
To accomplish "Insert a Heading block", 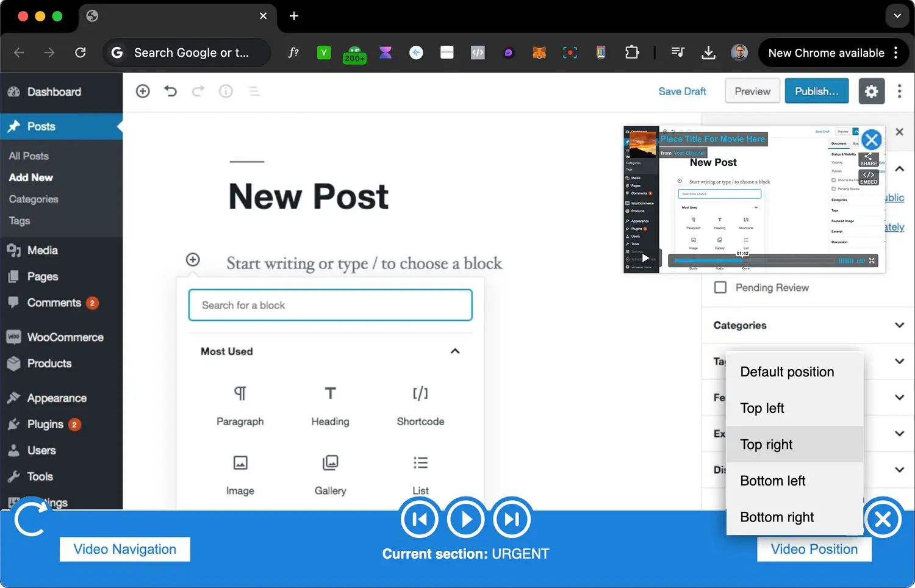I will [x=330, y=404].
